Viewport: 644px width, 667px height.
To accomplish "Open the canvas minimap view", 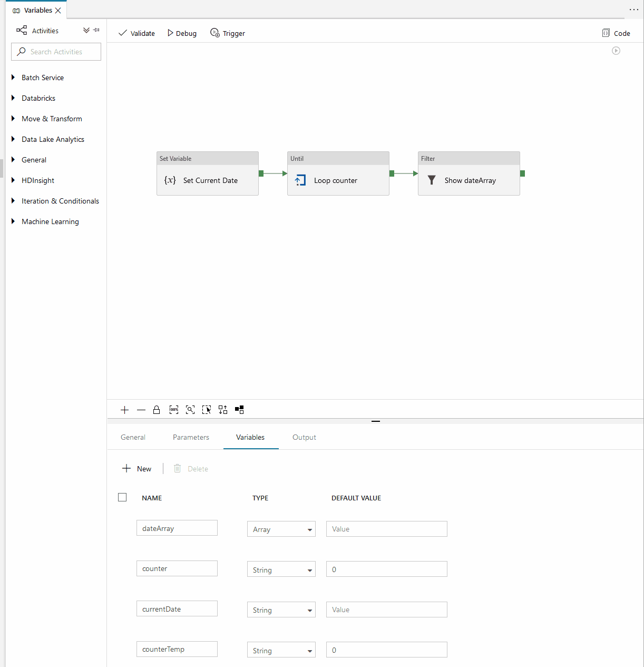I will click(x=239, y=410).
